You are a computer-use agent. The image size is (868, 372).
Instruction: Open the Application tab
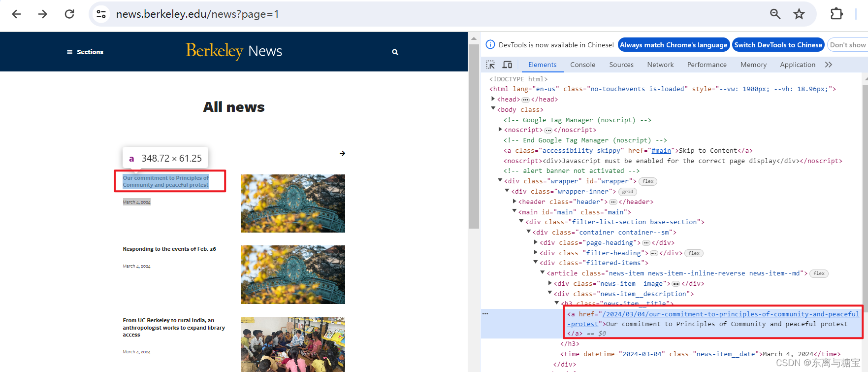click(798, 65)
